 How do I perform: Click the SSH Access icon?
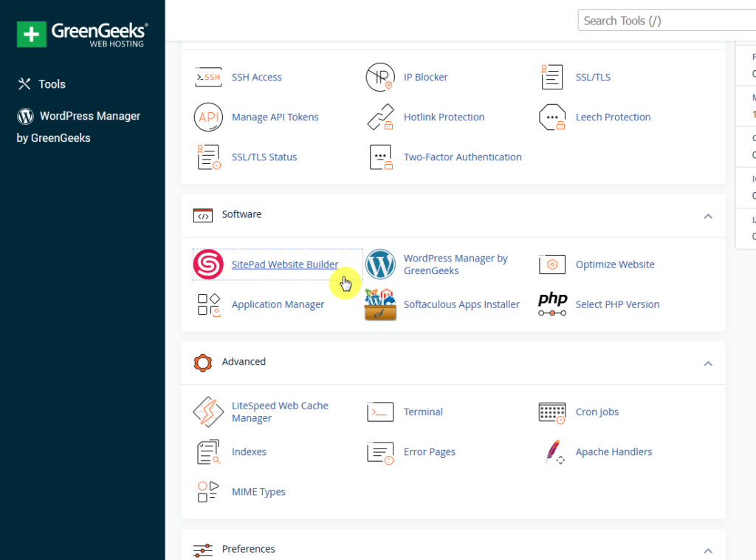coord(208,77)
